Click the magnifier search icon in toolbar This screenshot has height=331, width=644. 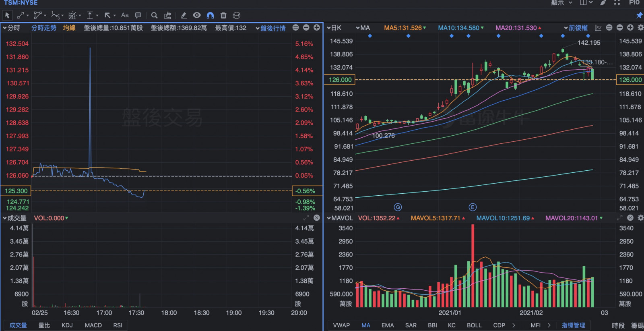154,15
